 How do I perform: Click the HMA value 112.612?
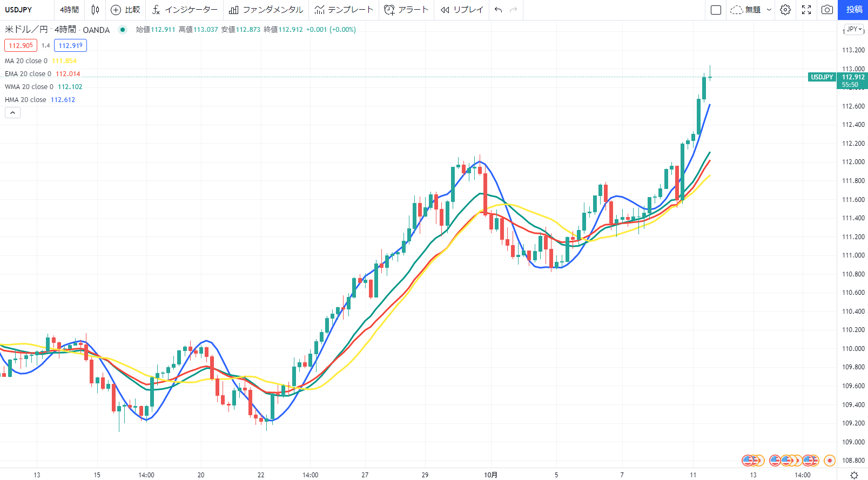[63, 100]
